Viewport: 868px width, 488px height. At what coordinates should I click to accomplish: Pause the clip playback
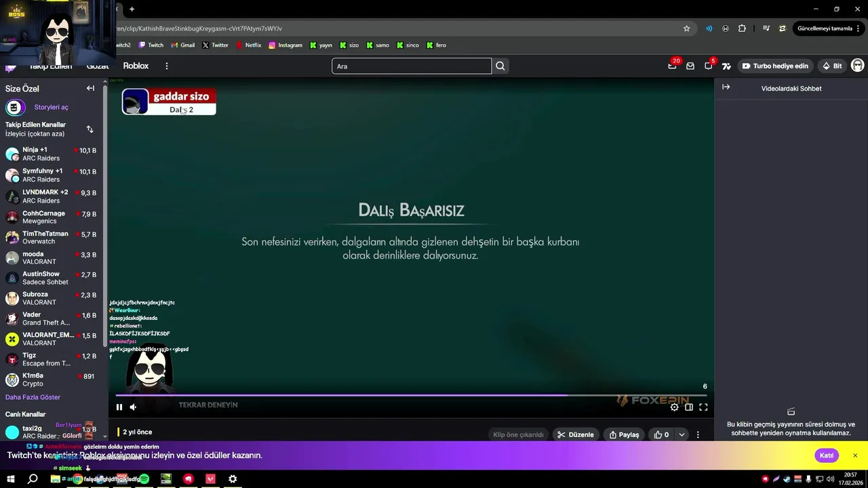pos(119,407)
